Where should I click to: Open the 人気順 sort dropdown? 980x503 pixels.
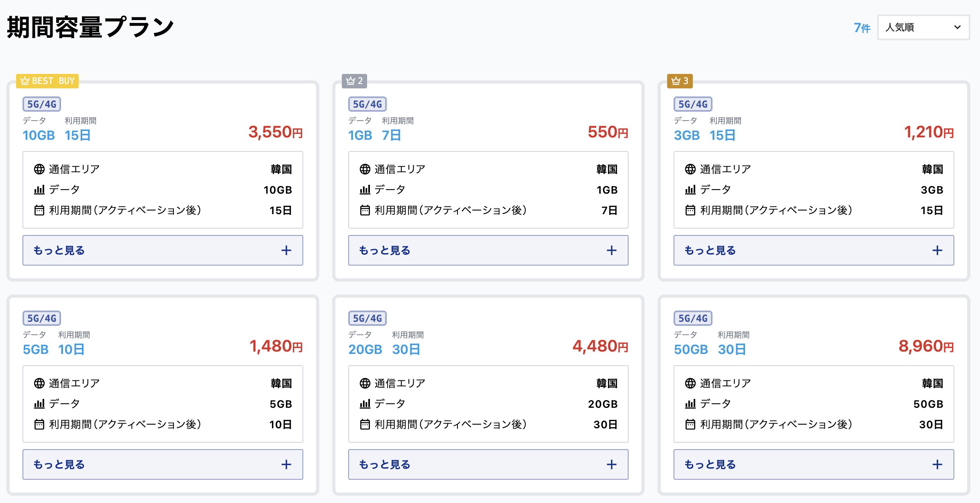pyautogui.click(x=923, y=27)
